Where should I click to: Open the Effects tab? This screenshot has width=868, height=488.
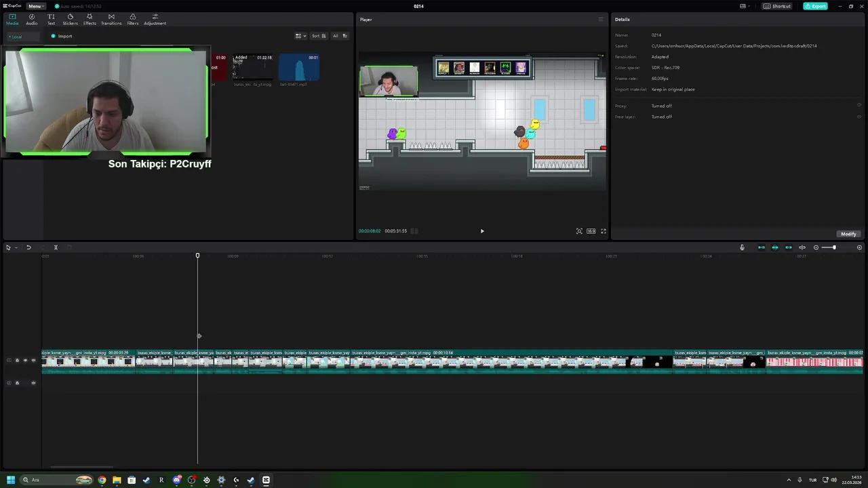point(90,19)
